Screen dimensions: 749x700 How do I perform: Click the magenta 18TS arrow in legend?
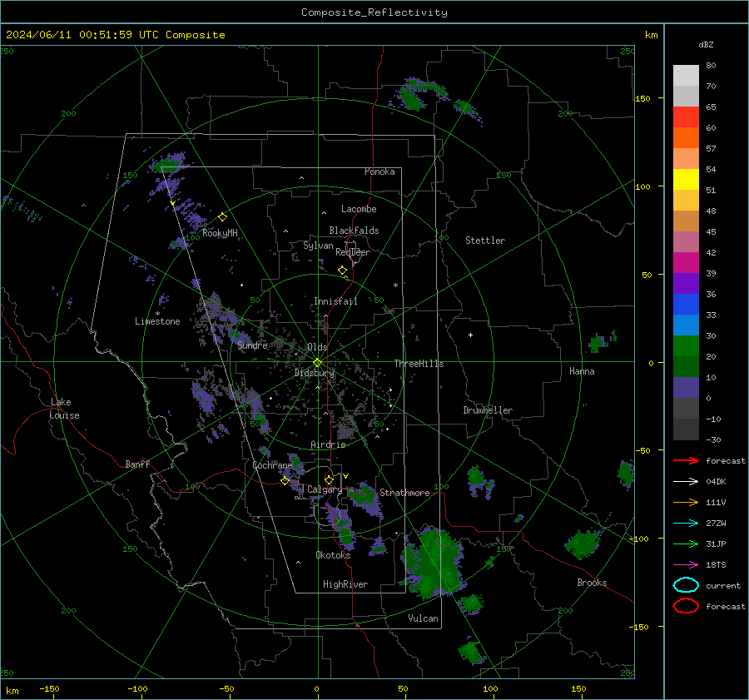coord(686,565)
